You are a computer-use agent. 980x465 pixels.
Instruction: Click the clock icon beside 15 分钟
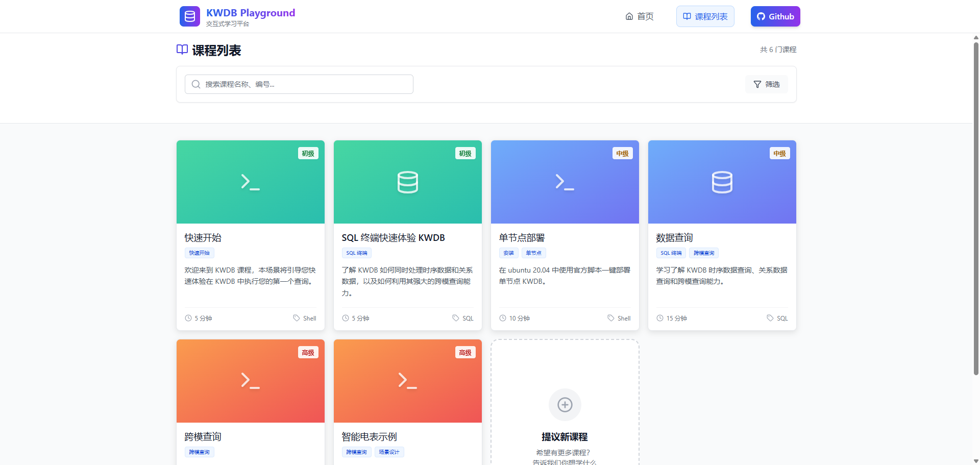tap(660, 318)
